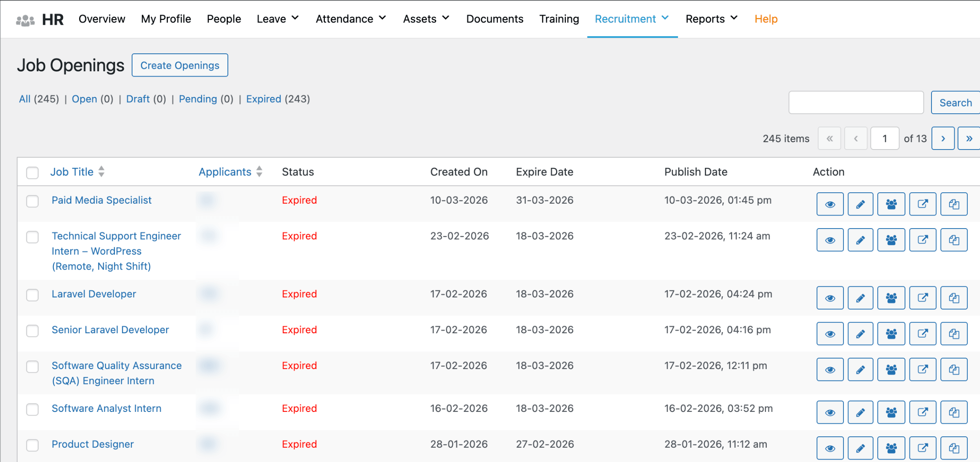The image size is (980, 462).
Task: Click the candidates group icon for Paid Media Specialist
Action: tap(891, 204)
